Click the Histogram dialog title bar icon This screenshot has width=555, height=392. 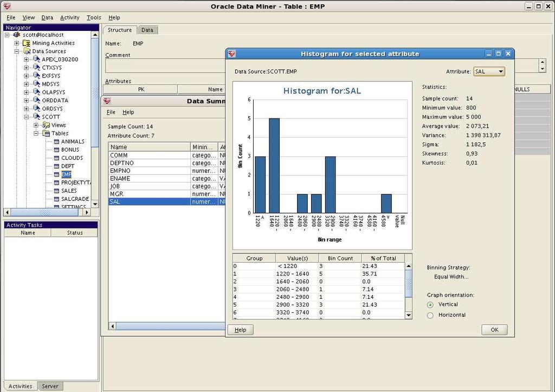click(232, 54)
